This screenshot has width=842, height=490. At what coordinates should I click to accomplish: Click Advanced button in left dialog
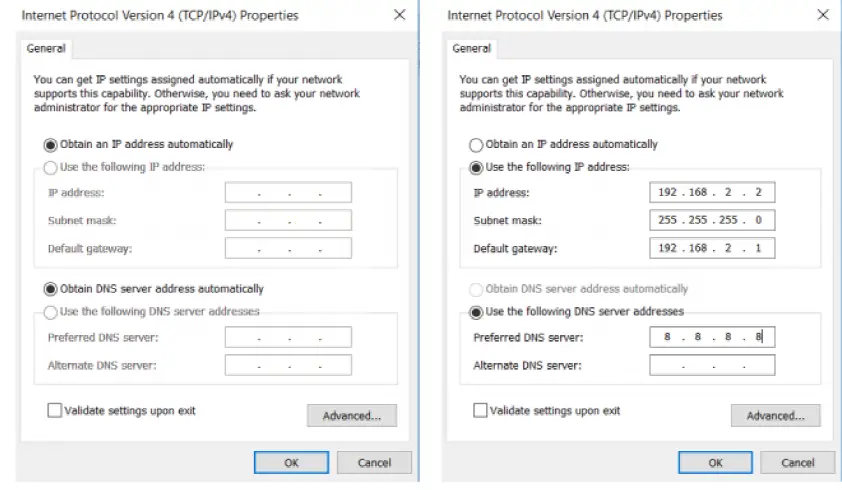351,416
